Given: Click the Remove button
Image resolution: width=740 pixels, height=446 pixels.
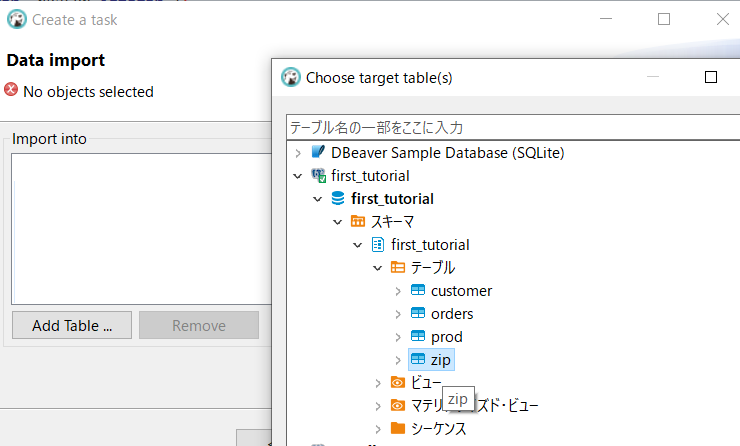Looking at the screenshot, I should [199, 325].
